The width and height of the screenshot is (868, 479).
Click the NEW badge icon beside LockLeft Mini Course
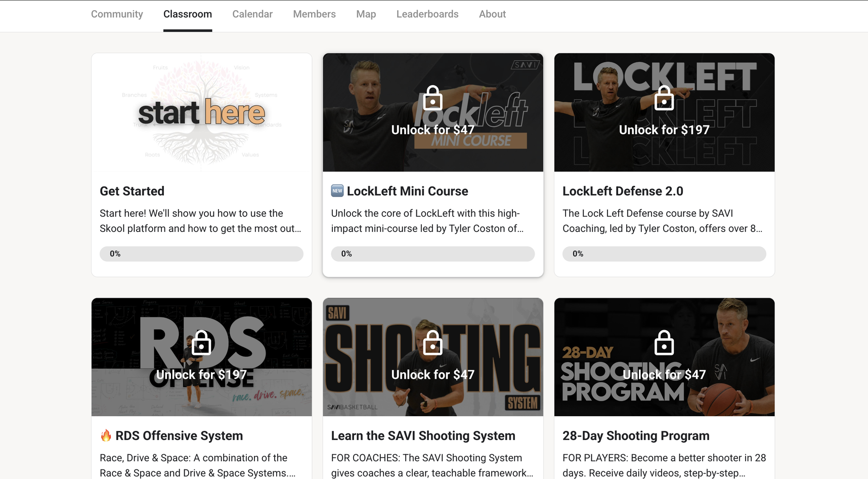337,191
